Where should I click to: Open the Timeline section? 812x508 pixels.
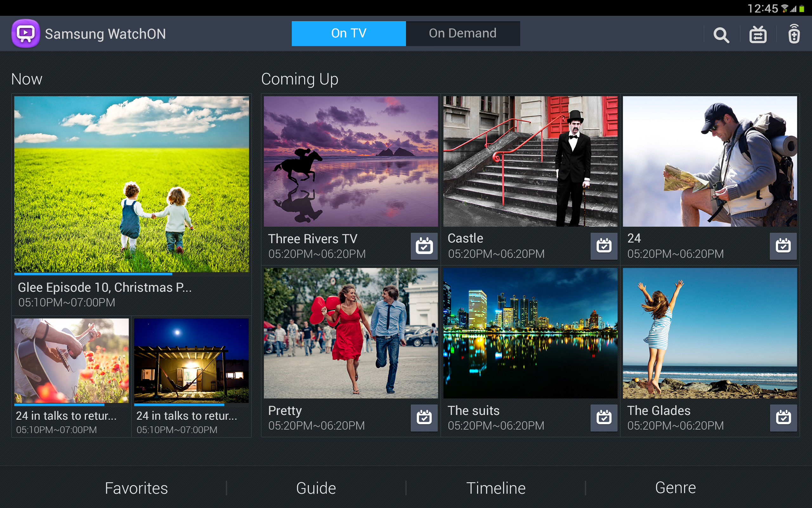point(496,488)
